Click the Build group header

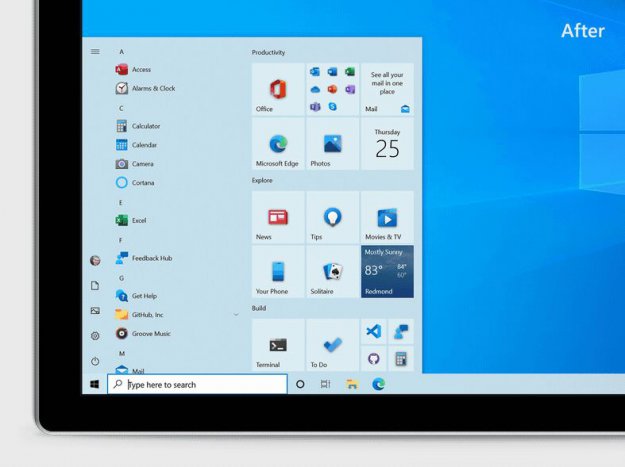(259, 308)
